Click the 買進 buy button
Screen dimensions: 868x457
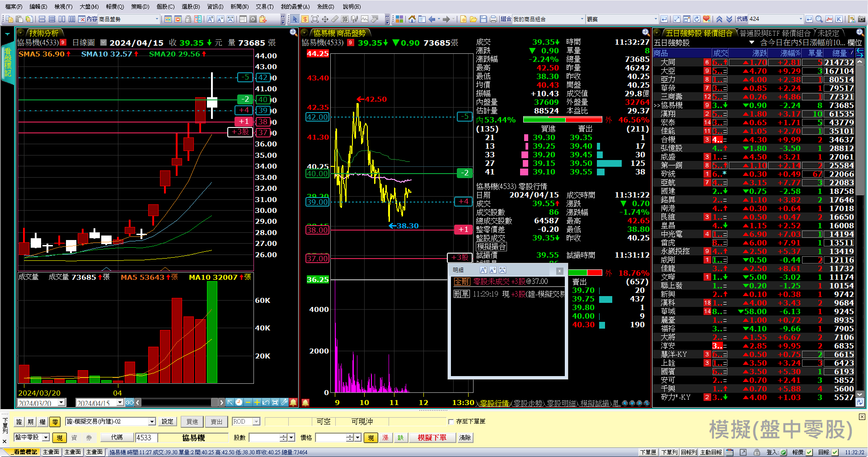(x=192, y=422)
